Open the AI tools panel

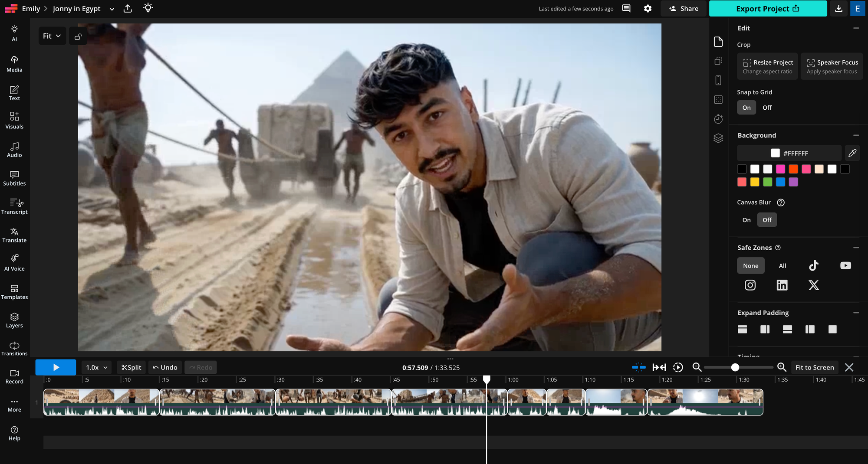14,33
